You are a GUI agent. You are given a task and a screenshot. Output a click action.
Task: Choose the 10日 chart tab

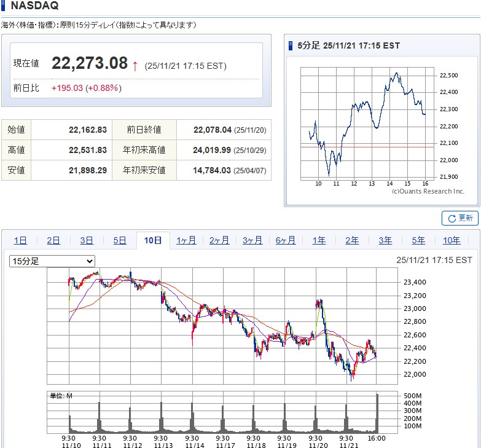click(153, 241)
